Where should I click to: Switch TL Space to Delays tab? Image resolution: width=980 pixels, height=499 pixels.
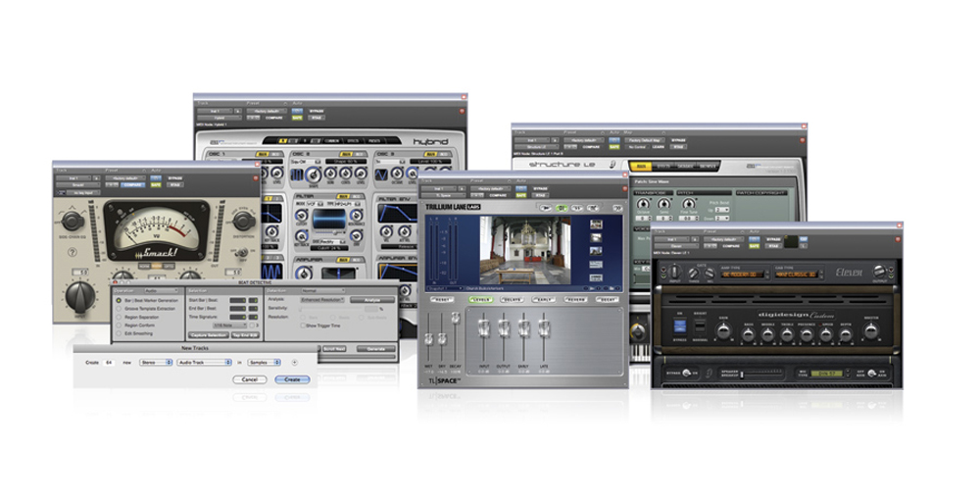(512, 300)
